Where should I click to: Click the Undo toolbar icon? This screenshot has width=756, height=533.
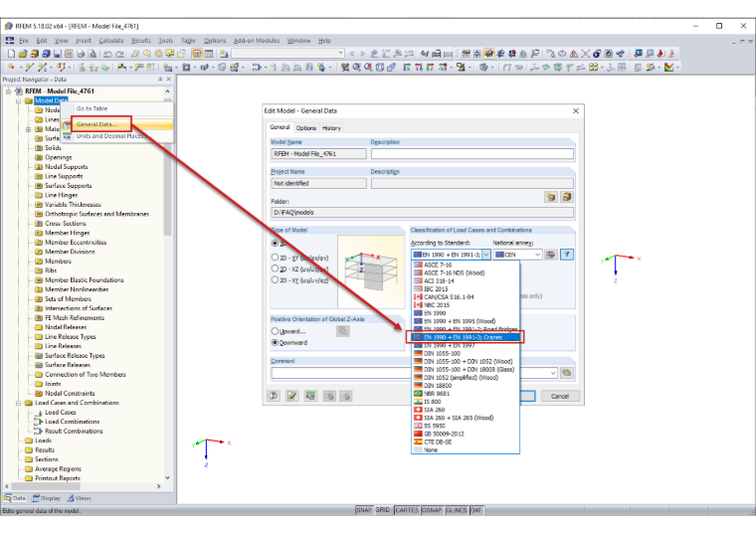tap(108, 54)
